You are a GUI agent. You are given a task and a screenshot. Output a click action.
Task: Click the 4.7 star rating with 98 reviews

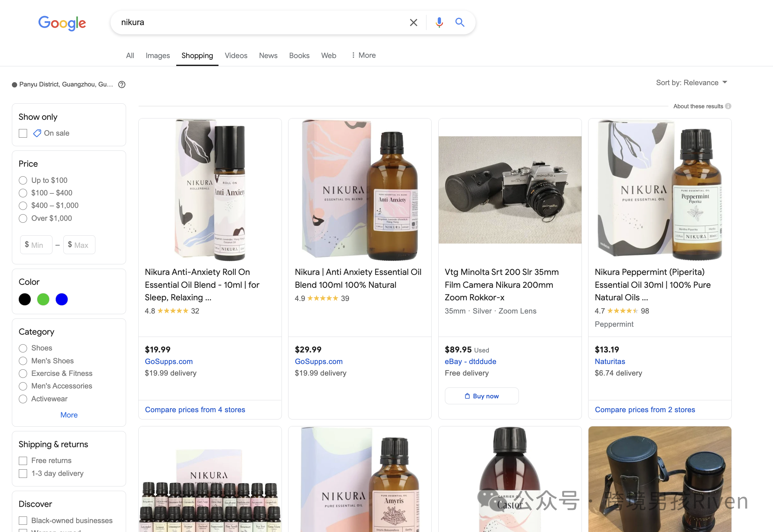click(x=622, y=311)
